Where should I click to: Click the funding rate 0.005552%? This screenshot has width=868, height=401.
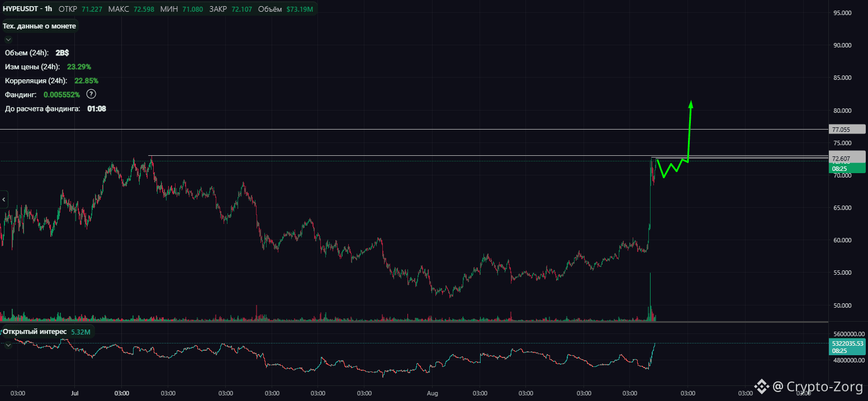pos(61,94)
